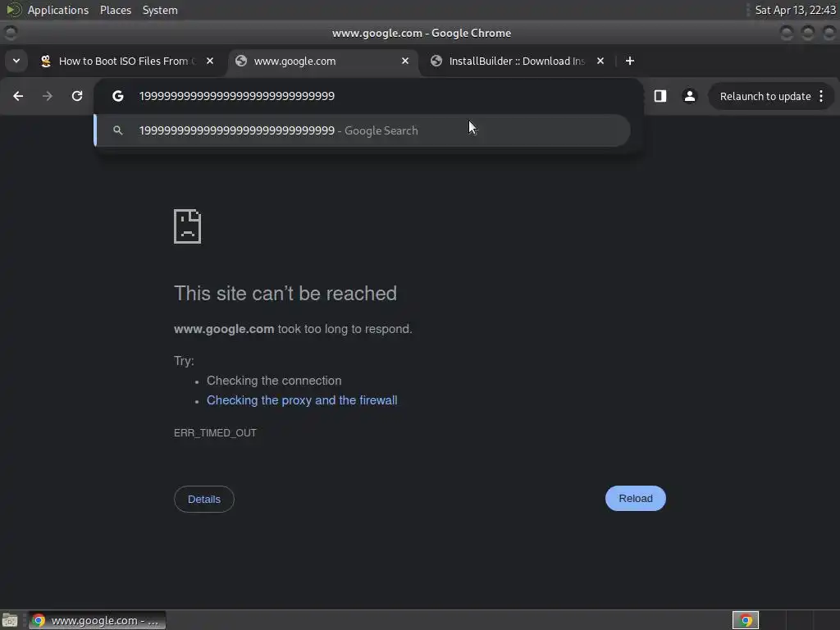The height and width of the screenshot is (630, 840).
Task: Click the window menu button in title bar
Action: tap(11, 33)
